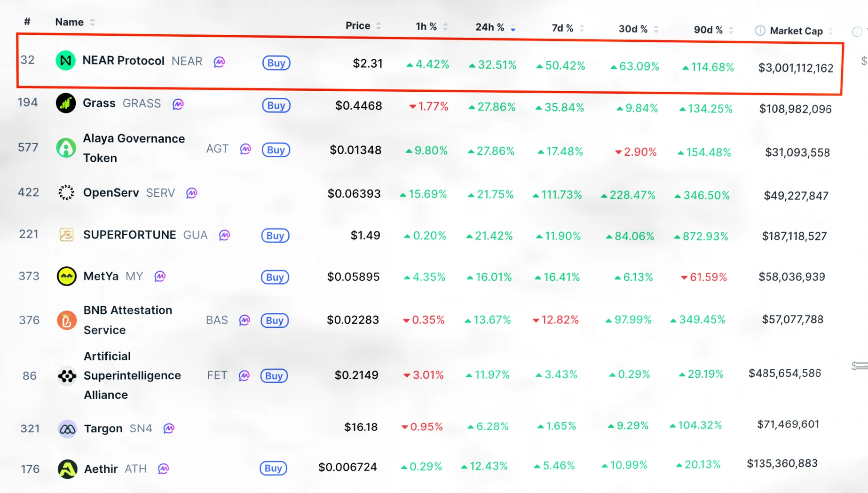Viewport: 868px width, 493px height.
Task: Sort the table by Market Cap
Action: 801,31
